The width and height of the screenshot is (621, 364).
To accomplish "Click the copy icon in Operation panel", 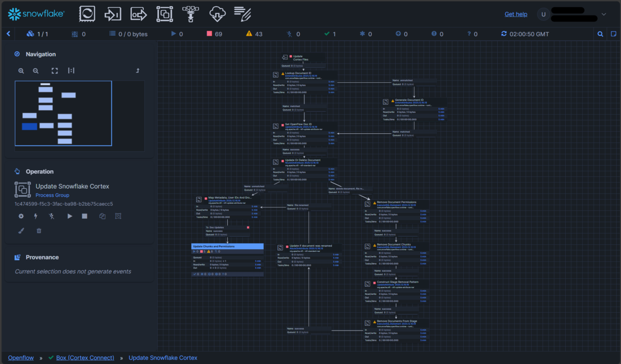I will (102, 216).
